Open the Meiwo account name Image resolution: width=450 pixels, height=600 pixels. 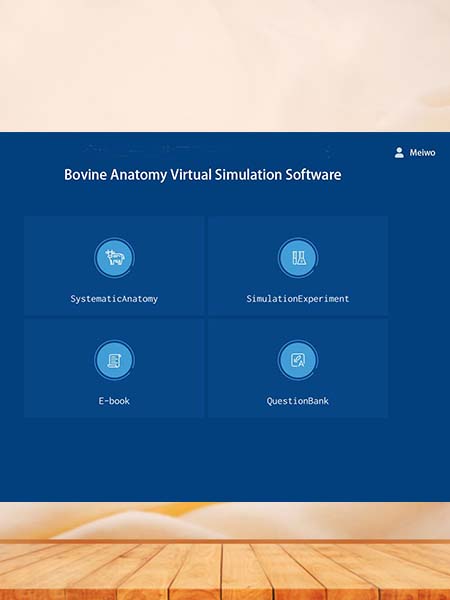tap(422, 153)
